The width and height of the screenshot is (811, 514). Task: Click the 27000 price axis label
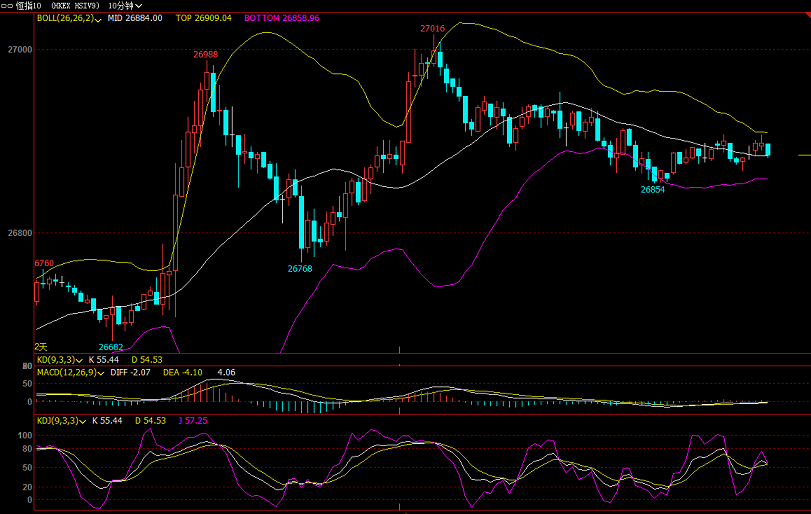[19, 49]
